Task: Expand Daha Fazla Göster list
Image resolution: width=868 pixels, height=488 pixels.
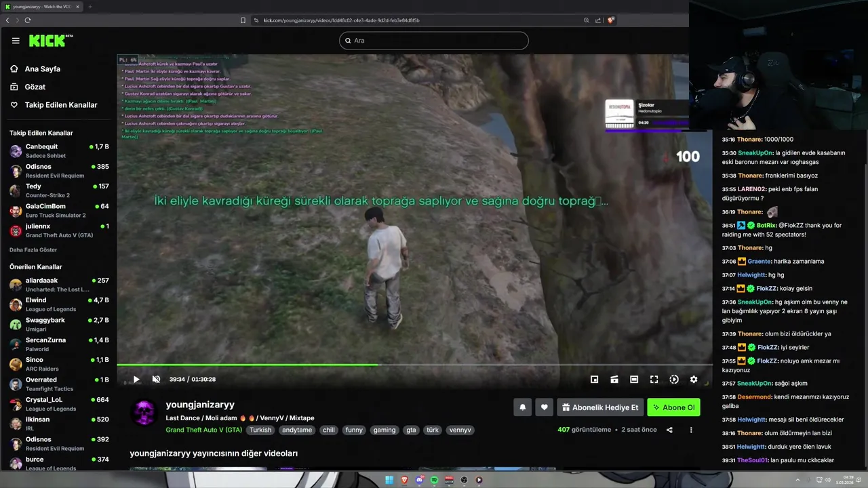Action: (33, 250)
